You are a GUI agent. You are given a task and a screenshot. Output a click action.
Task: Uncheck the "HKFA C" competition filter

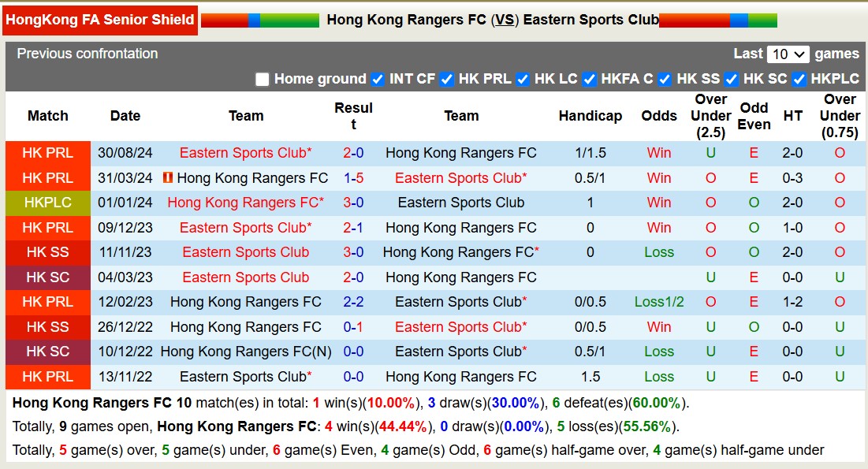pos(590,80)
